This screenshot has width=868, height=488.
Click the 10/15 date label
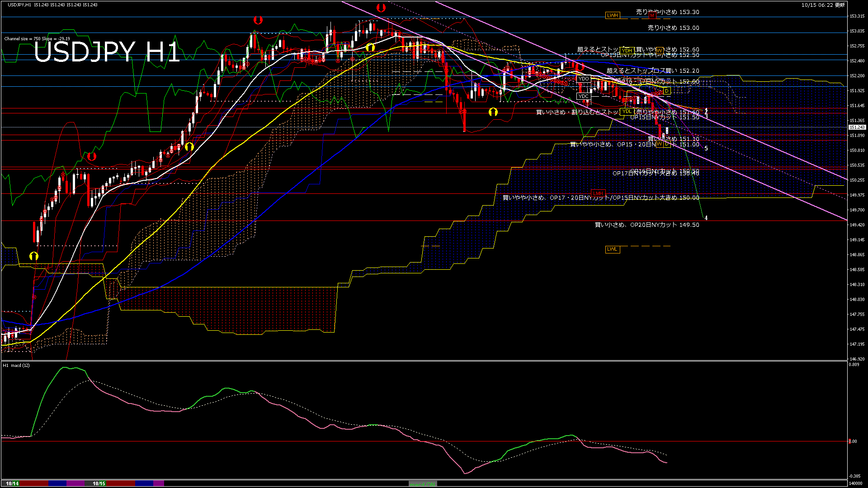tap(99, 483)
